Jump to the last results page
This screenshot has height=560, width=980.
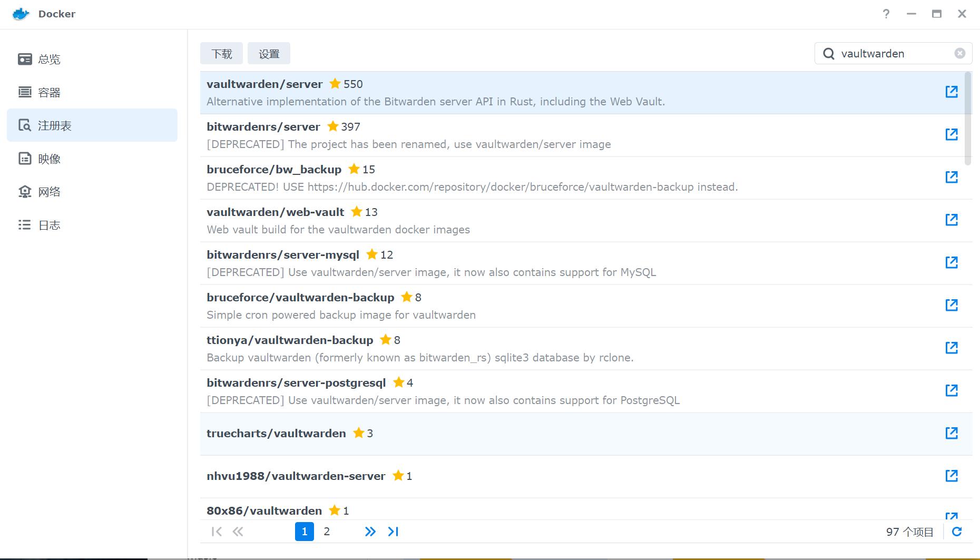pyautogui.click(x=393, y=532)
